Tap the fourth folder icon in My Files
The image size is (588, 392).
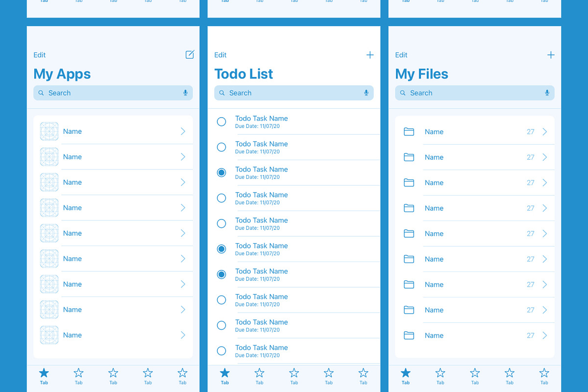409,208
